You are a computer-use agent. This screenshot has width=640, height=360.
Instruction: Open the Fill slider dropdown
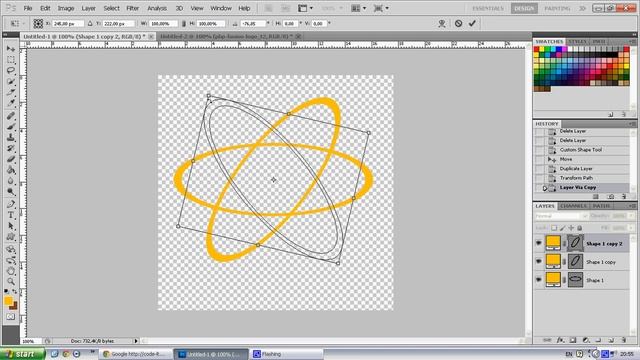[x=631, y=228]
